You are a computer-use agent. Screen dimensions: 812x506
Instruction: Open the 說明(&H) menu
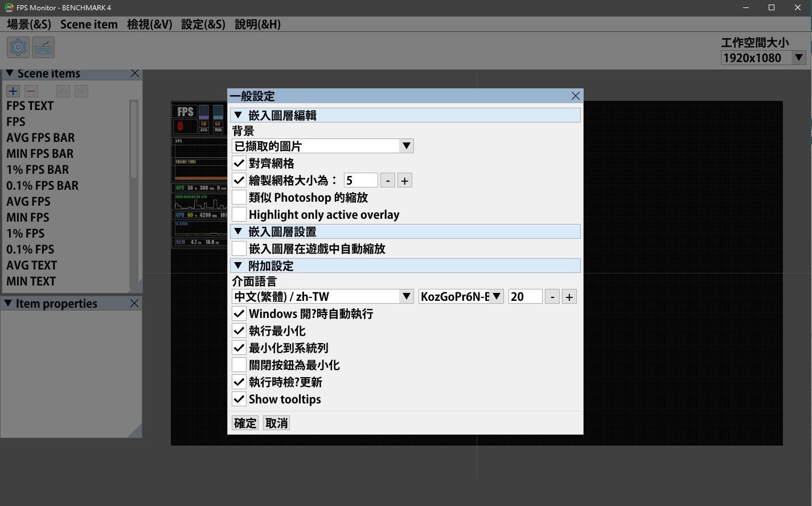pos(258,25)
